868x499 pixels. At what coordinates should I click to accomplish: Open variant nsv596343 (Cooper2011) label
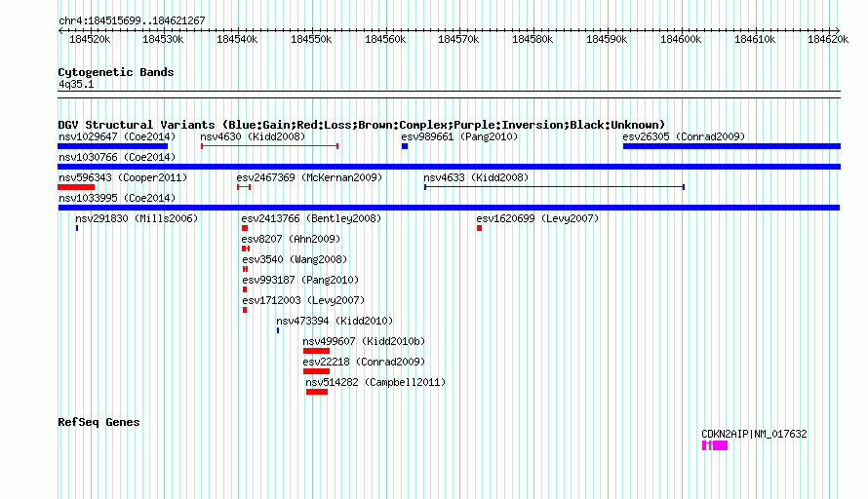(x=123, y=177)
